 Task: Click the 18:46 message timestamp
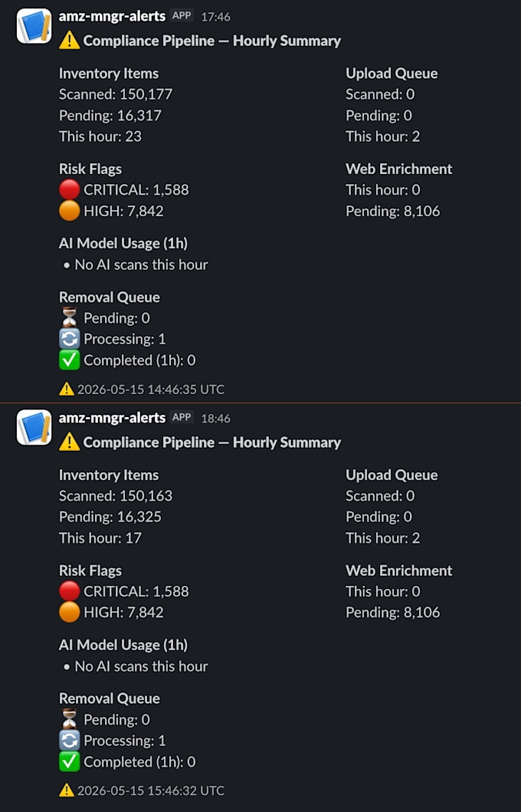(216, 419)
